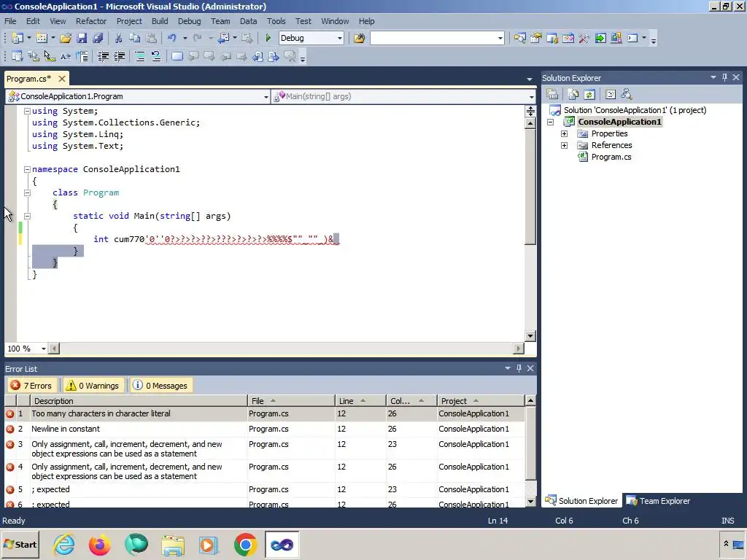Click Show All Files in Solution Explorer

573,94
